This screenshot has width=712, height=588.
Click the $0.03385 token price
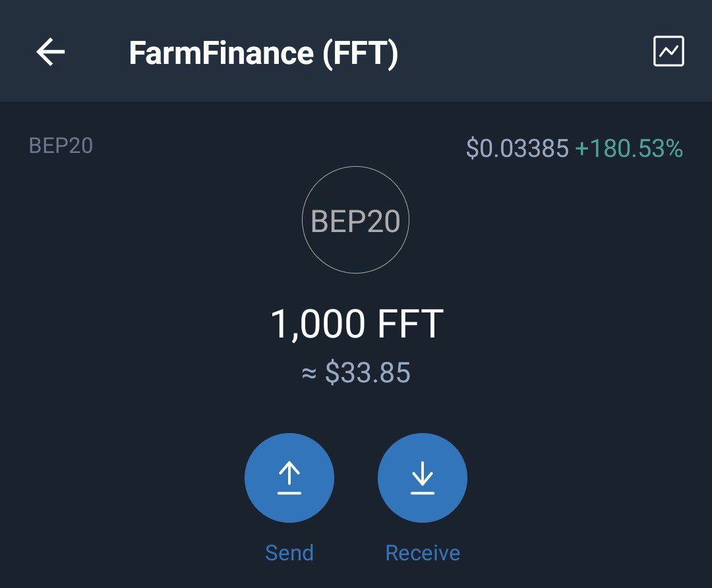518,148
